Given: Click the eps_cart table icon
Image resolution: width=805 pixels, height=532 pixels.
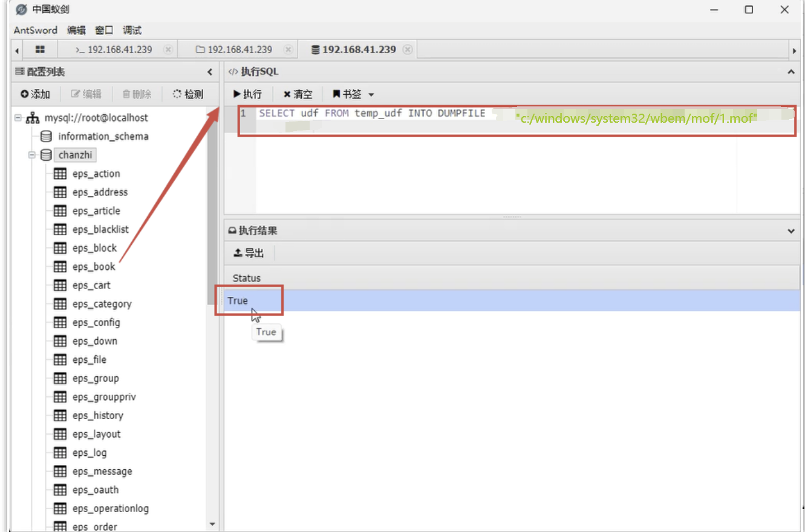Looking at the screenshot, I should [x=60, y=285].
